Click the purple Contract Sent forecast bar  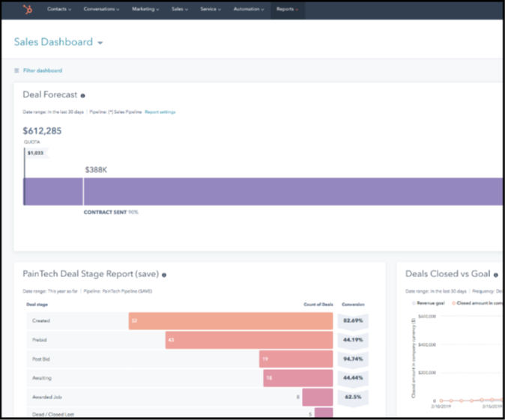[x=292, y=192]
